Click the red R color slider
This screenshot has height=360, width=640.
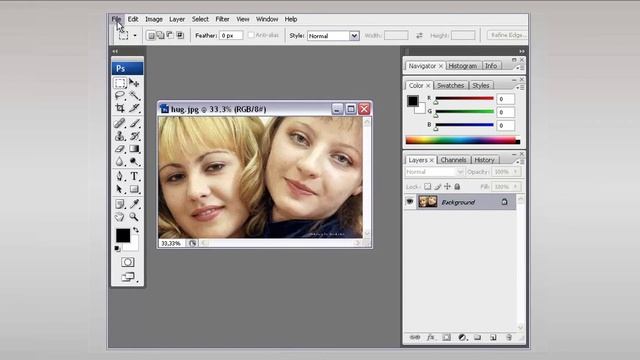[464, 99]
